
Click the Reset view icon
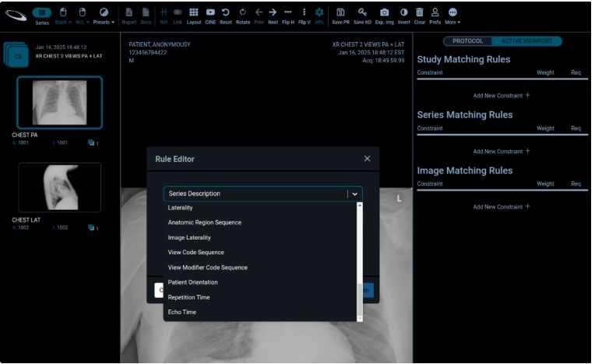(225, 16)
